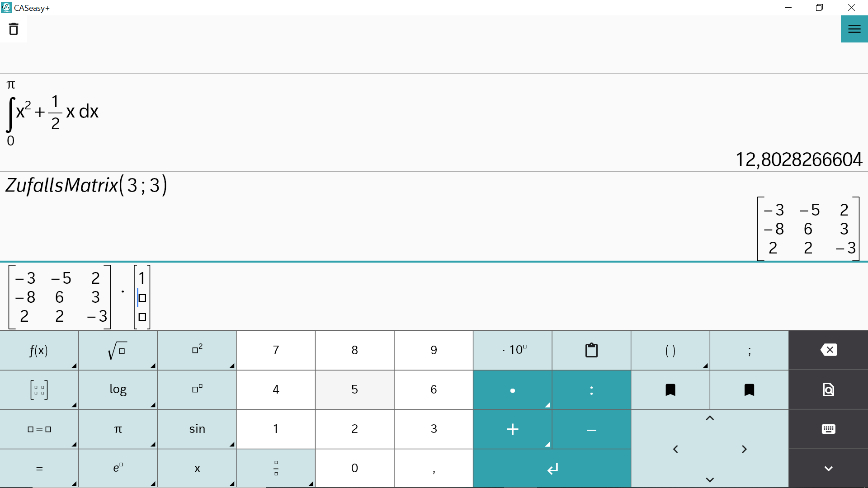Toggle the keyboard layout icon
868x488 pixels.
pyautogui.click(x=828, y=429)
